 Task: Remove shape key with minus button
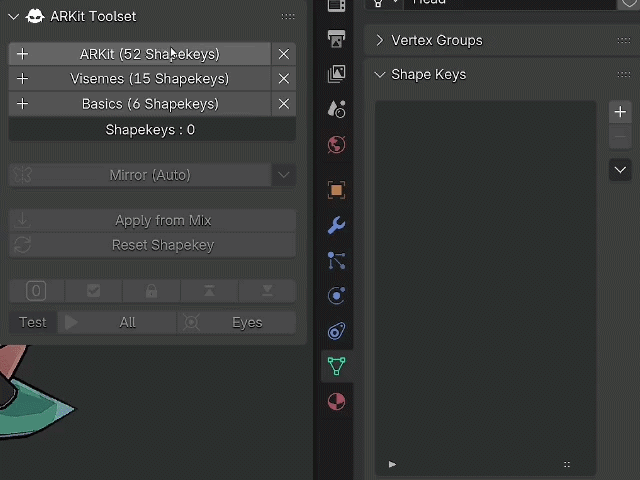(620, 136)
